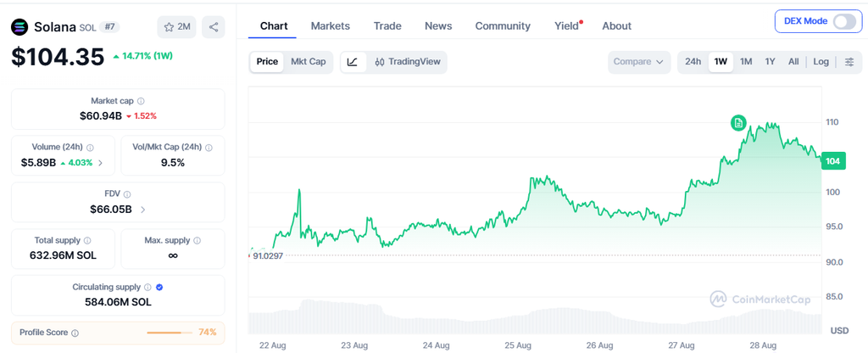Expand FDV details chevron
This screenshot has width=868, height=353.
142,210
